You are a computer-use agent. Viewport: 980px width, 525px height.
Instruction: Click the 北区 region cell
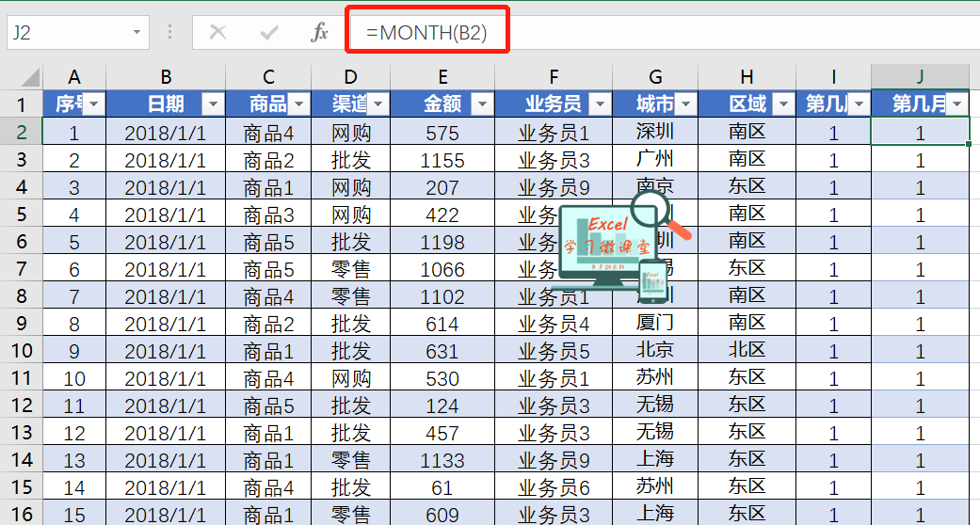747,350
